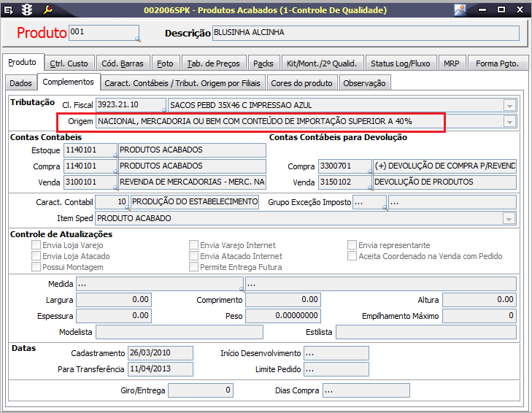Viewport: 532px width, 413px height.
Task: Toggle Aceita Coordenado na Venda com Pedido
Action: [x=352, y=256]
